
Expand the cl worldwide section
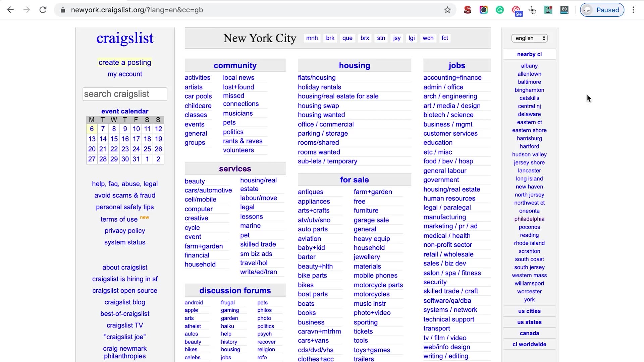pyautogui.click(x=529, y=344)
